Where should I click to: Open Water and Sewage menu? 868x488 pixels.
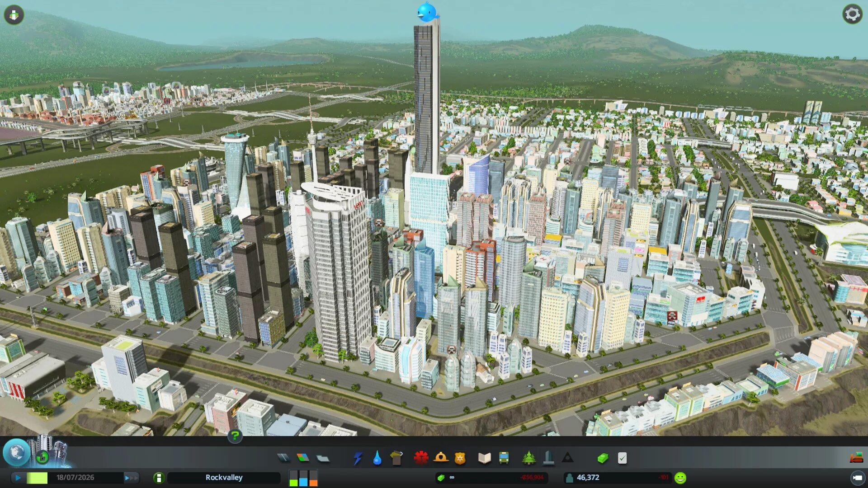tap(377, 458)
